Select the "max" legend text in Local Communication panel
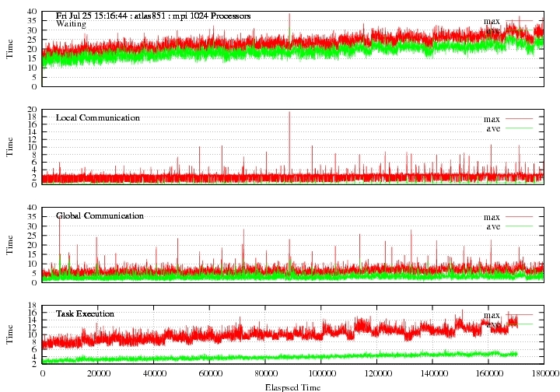Screen dimensions: 560x392 [x=492, y=119]
